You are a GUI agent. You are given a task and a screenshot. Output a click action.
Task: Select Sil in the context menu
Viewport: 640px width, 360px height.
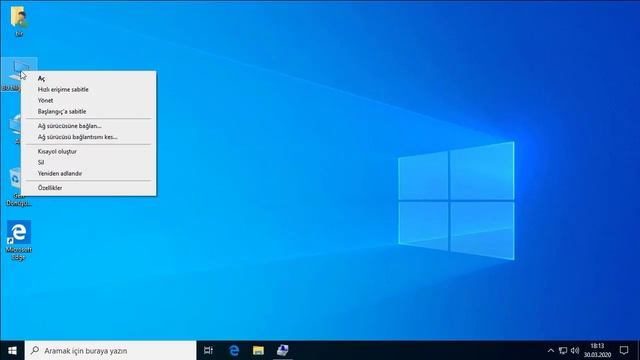89,162
